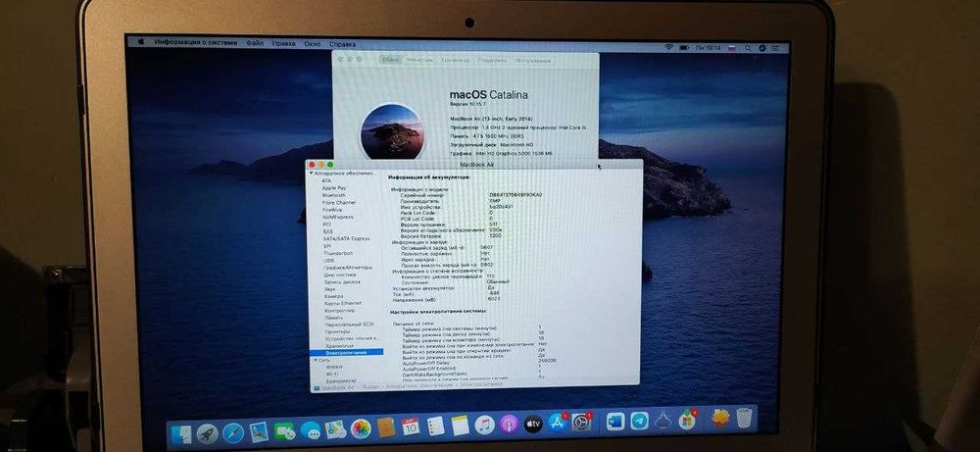This screenshot has height=452, width=980.
Task: Open the Справка menu
Action: (x=342, y=44)
